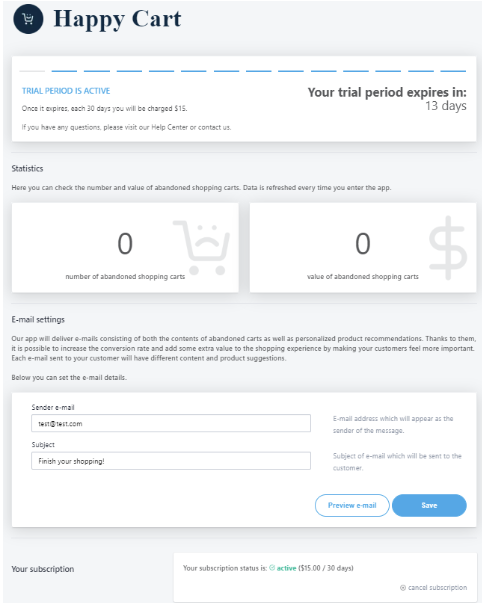Click the last blue trial progress segment
The width and height of the screenshot is (482, 608).
[x=453, y=71]
